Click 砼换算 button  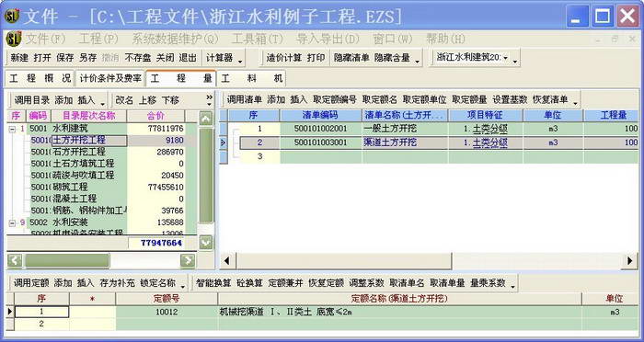click(249, 283)
